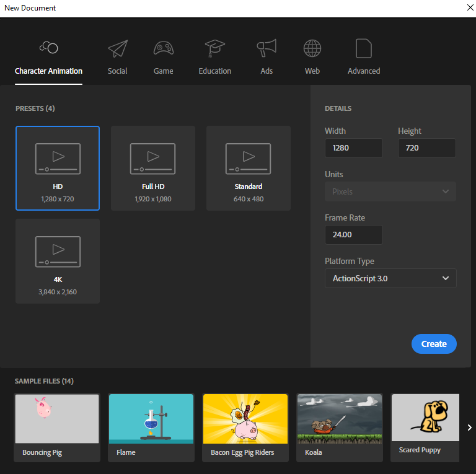Open the Bacon Egg Pig Riders sample
Screen dimensions: 476x474
point(245,428)
